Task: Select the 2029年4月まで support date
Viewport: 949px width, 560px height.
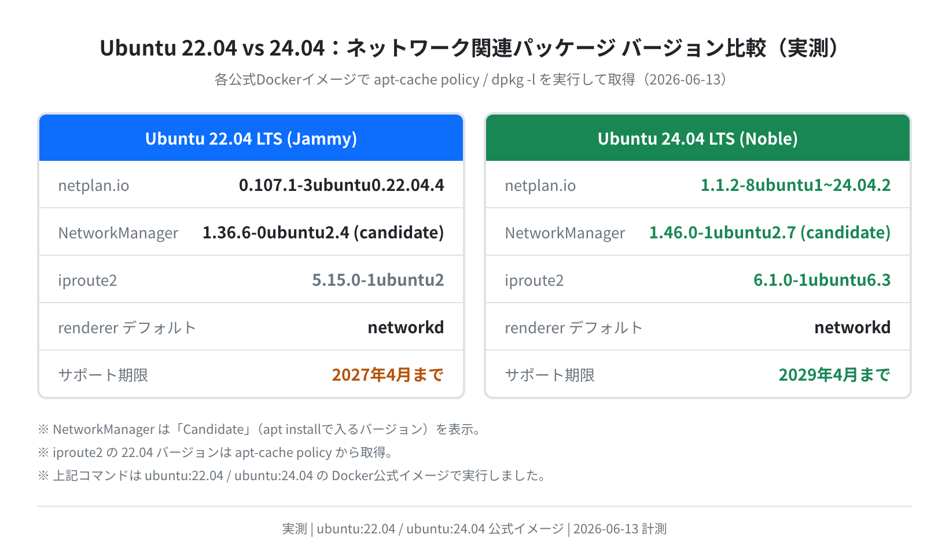Action: (x=834, y=375)
